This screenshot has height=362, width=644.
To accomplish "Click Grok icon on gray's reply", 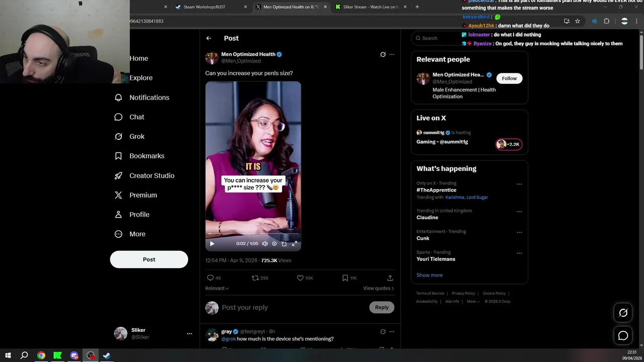I will 383,332.
